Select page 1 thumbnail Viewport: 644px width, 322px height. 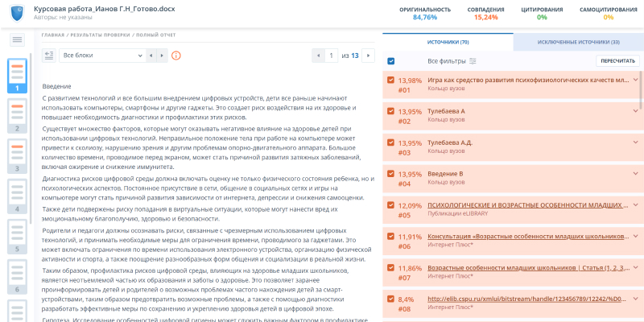17,76
